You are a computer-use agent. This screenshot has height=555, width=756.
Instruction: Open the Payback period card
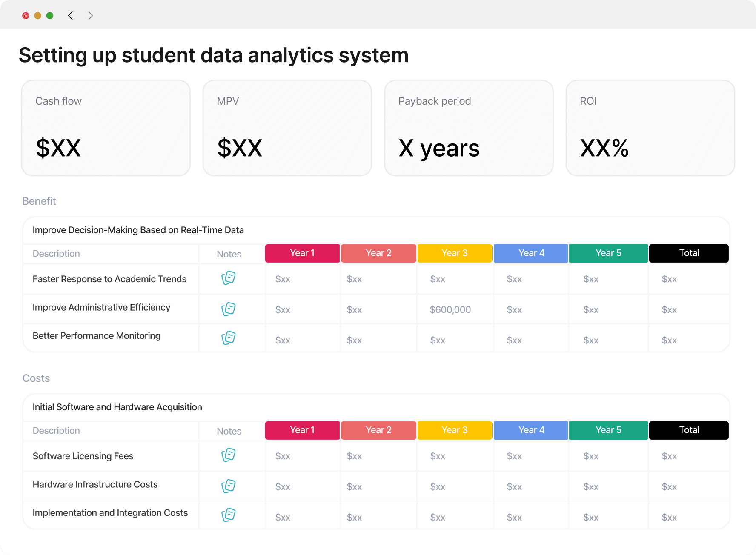pos(469,128)
